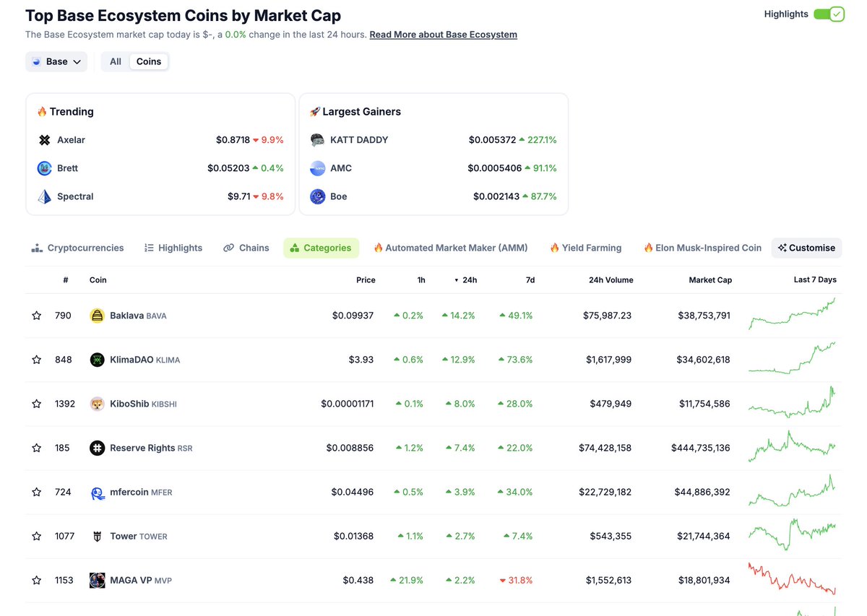Select the All filter

(x=116, y=61)
